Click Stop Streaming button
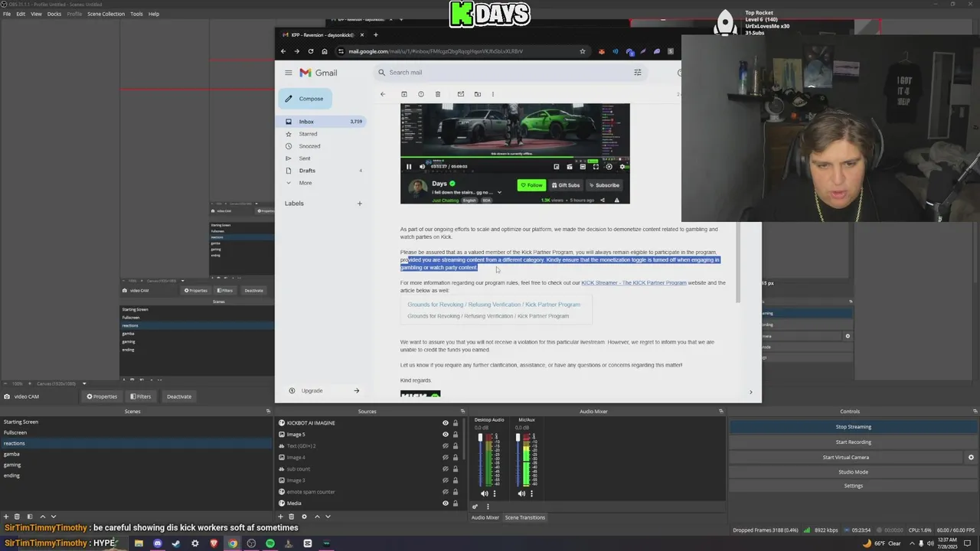The width and height of the screenshot is (980, 551). pos(853,427)
